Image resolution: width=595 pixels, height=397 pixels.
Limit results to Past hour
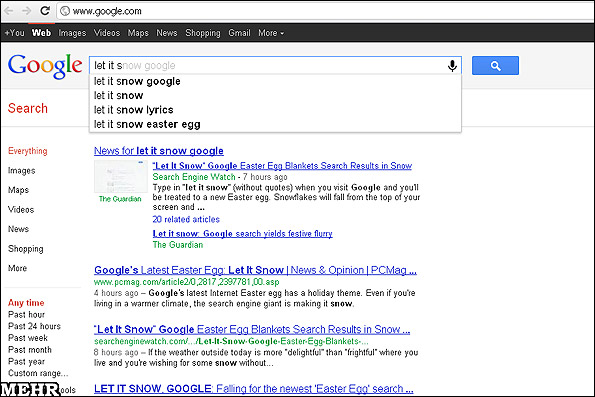point(27,315)
